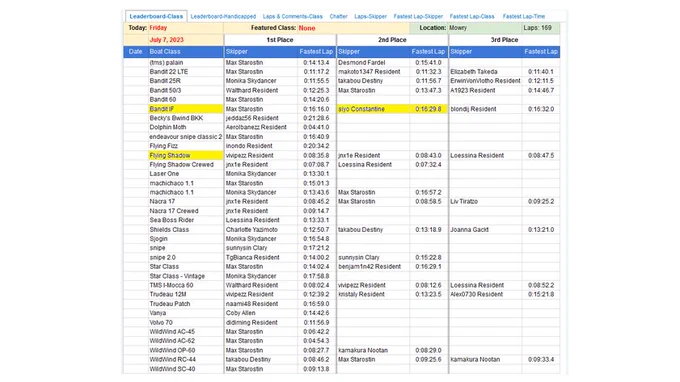This screenshot has height=382, width=680.
Task: Open the Laps-Skipper tab
Action: click(x=370, y=16)
